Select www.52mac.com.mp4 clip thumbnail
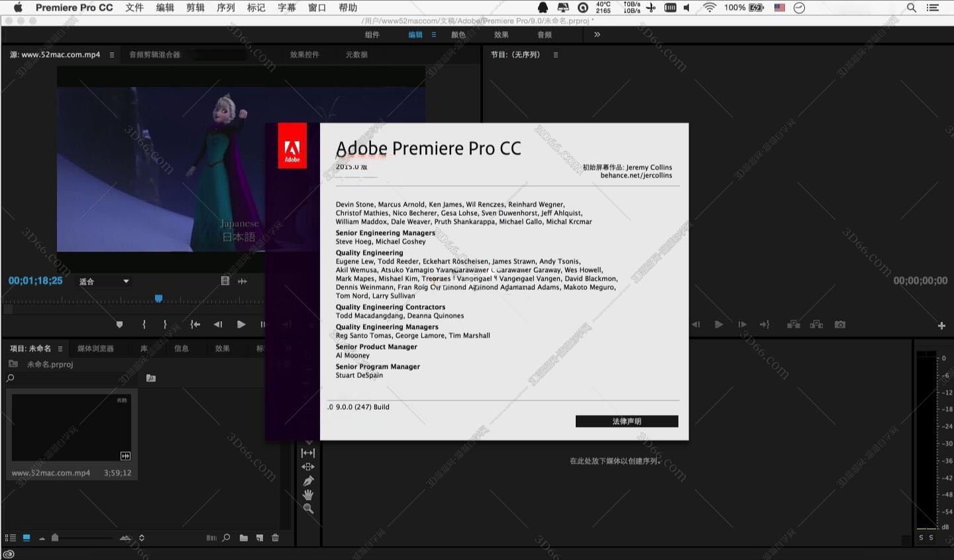The width and height of the screenshot is (954, 560). click(71, 427)
